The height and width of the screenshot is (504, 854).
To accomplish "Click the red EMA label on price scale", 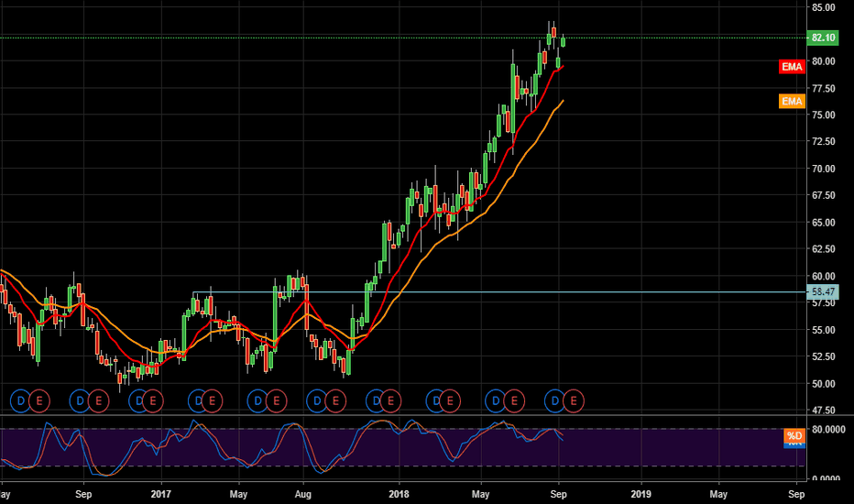I will click(792, 67).
